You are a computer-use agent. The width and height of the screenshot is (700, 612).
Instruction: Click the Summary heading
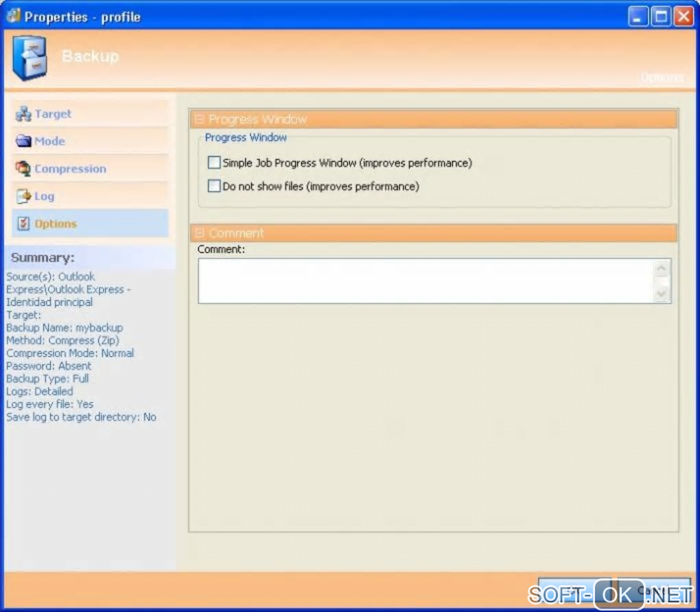pos(43,257)
